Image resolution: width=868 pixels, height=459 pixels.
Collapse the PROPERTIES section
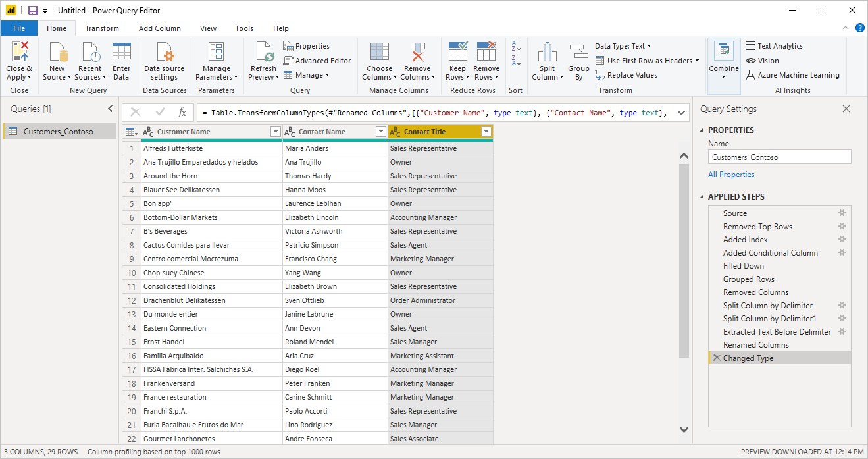coord(702,130)
